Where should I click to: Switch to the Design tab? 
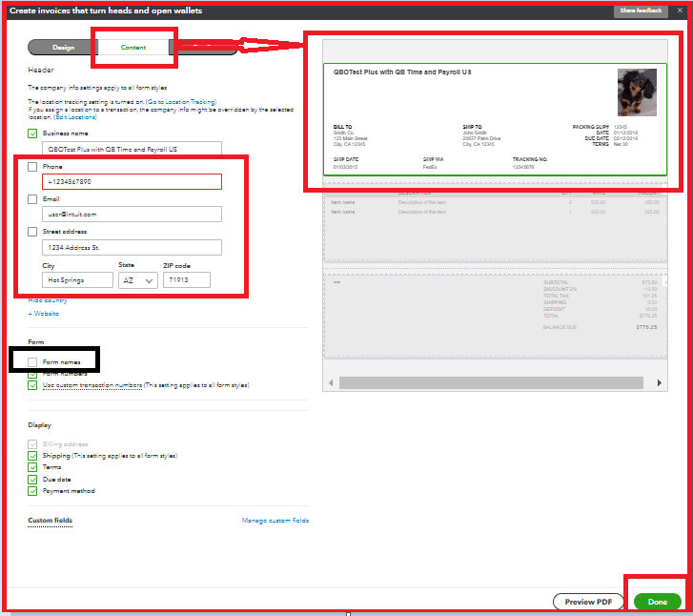pyautogui.click(x=64, y=48)
